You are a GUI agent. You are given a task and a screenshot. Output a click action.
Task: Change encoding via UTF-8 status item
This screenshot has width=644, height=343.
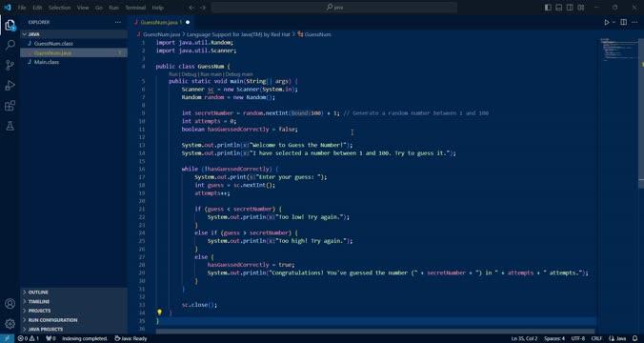pos(577,338)
